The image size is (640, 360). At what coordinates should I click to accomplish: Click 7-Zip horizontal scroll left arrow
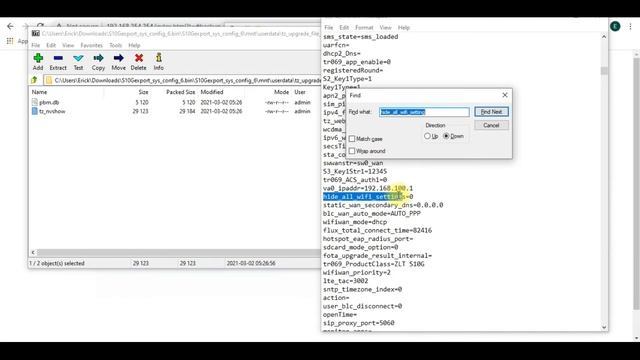coord(33,252)
